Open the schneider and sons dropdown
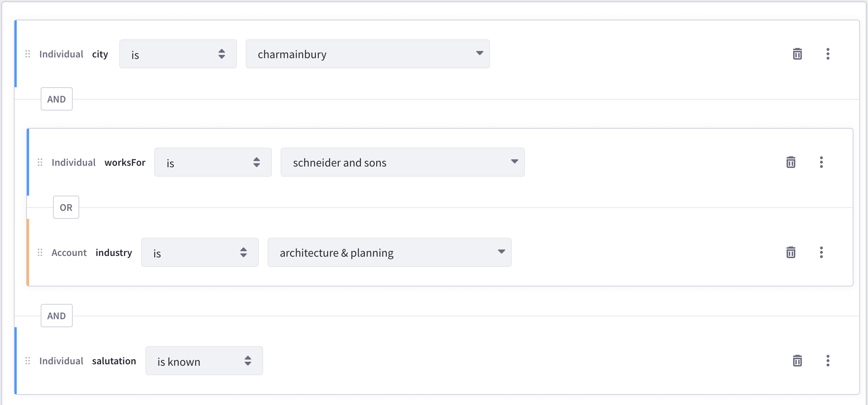The height and width of the screenshot is (405, 868). (x=402, y=162)
